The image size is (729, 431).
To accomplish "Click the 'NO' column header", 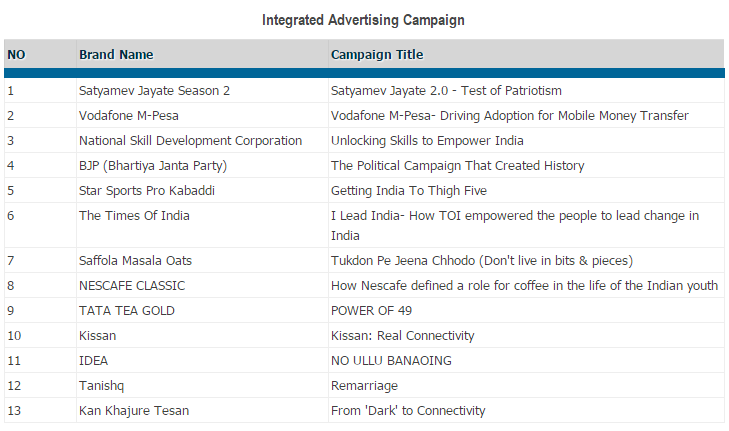I will [16, 55].
